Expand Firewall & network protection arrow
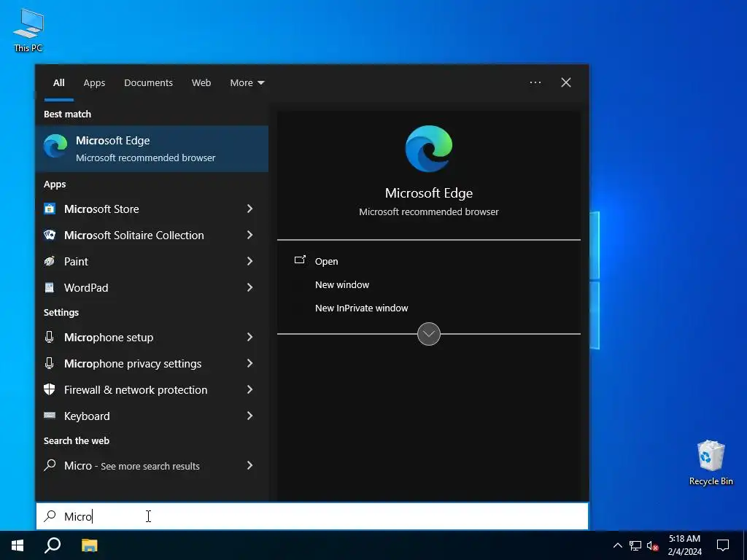The image size is (747, 560). click(249, 389)
